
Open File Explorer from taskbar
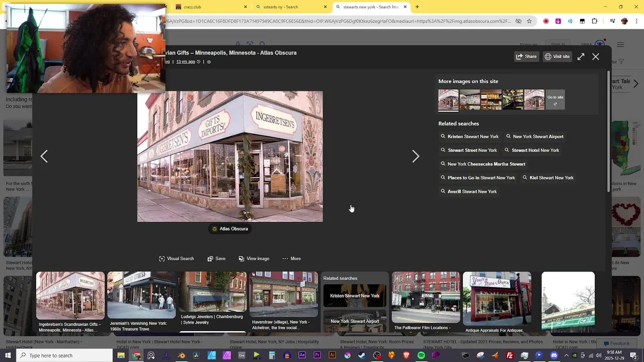(x=121, y=355)
